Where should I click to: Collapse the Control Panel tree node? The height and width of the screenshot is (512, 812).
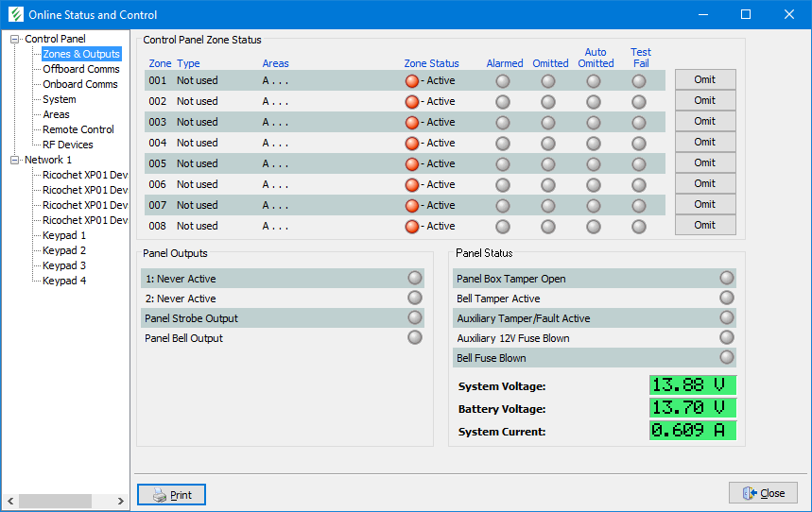15,39
